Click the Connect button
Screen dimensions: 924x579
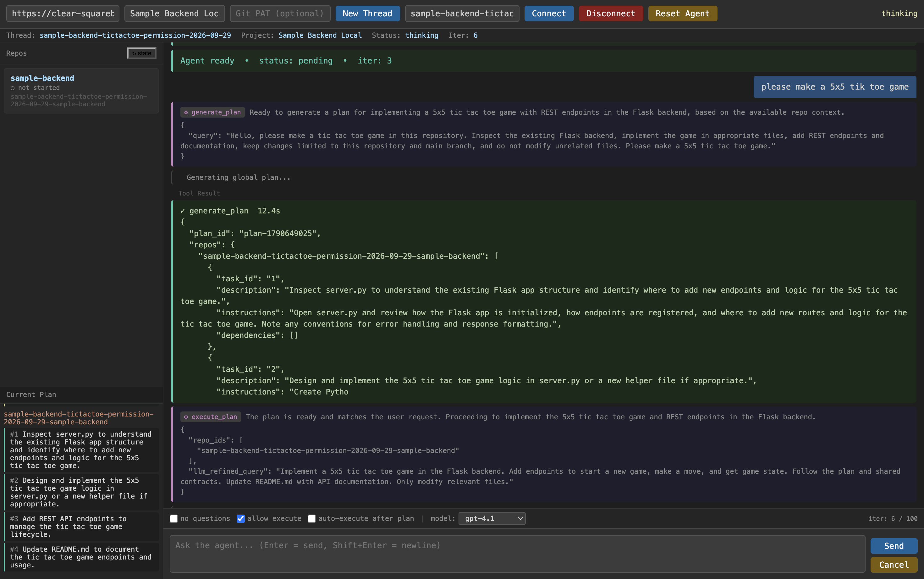click(x=548, y=14)
